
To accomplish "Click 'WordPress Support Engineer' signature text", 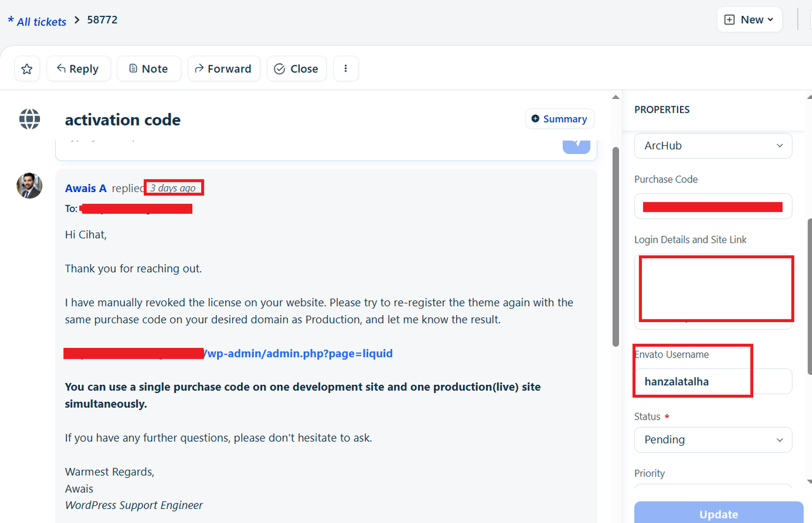I will (134, 505).
